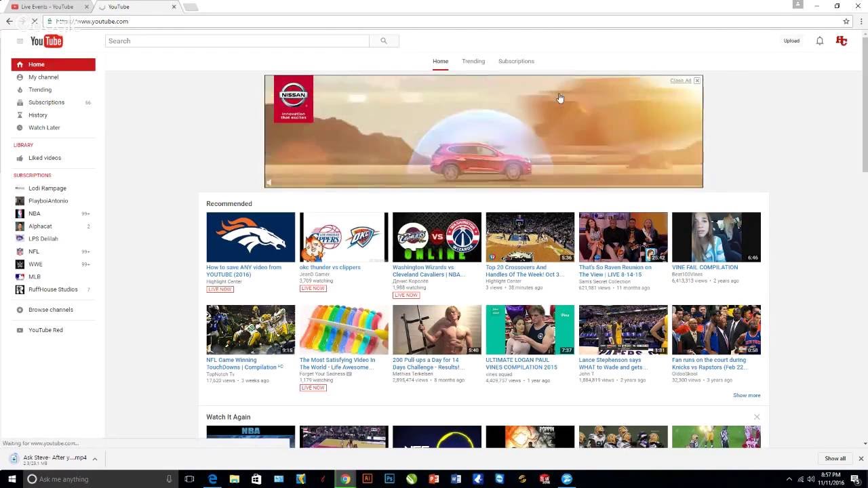Bookmark this page with star
The height and width of the screenshot is (488, 868).
(846, 21)
